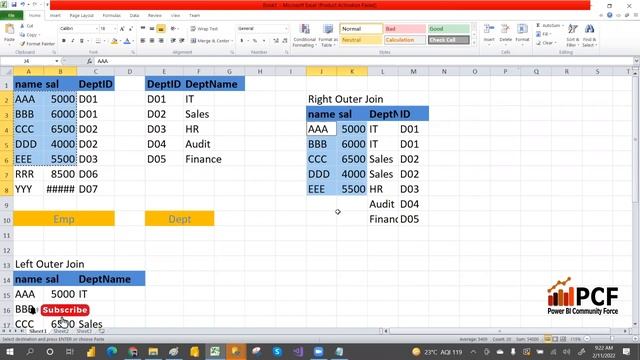Click the Insert Worksheet icon beside sheet tabs

click(102, 331)
